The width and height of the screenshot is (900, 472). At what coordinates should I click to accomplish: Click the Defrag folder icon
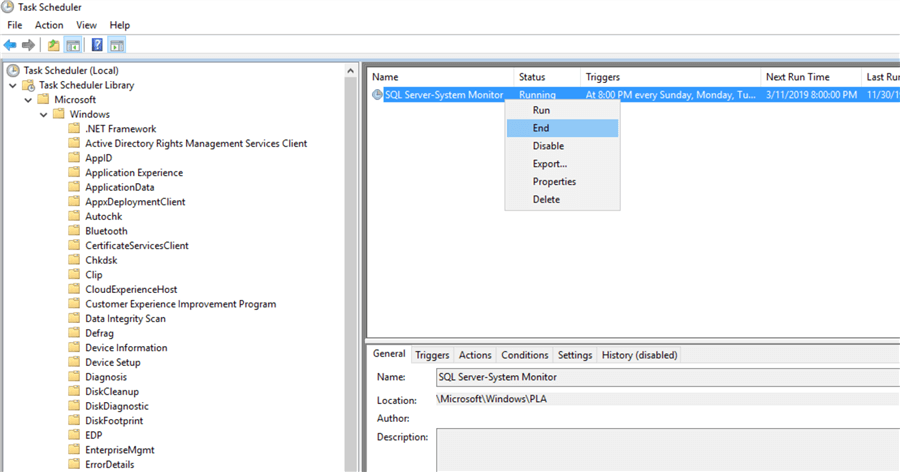click(74, 333)
